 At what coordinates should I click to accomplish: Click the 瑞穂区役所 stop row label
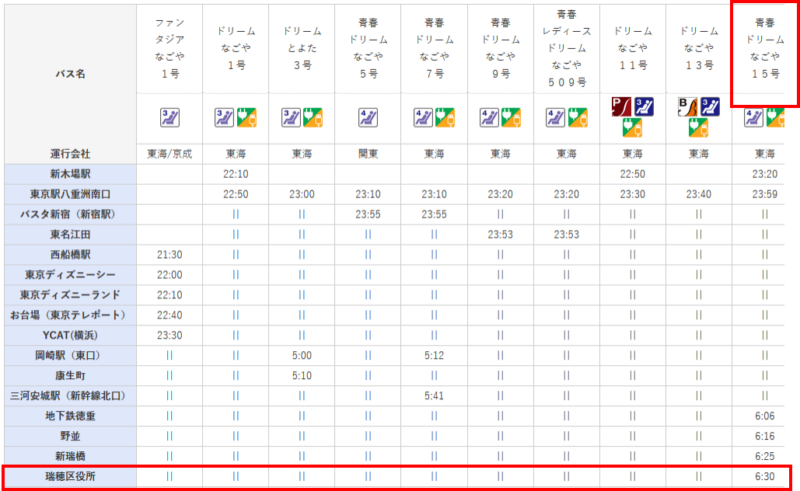[70, 476]
